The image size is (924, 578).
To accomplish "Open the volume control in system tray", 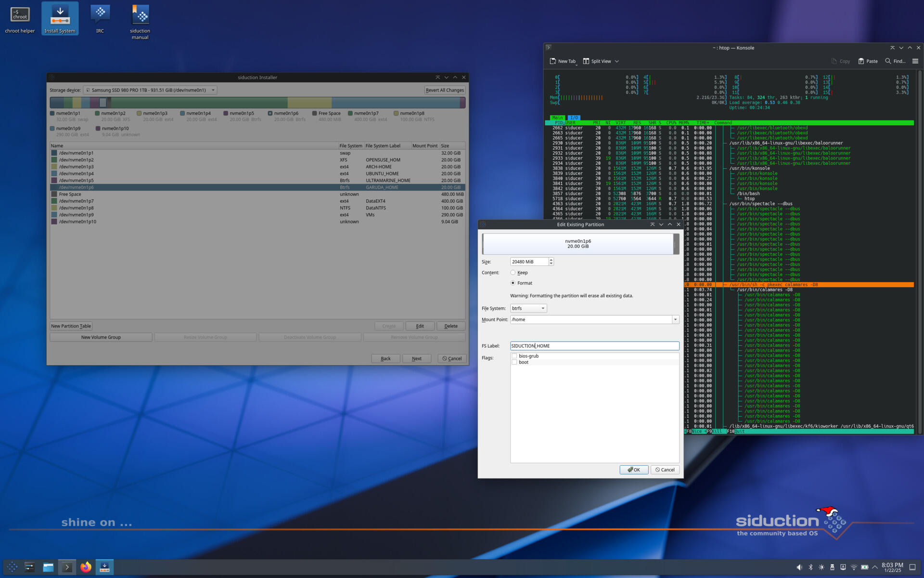I will point(799,567).
